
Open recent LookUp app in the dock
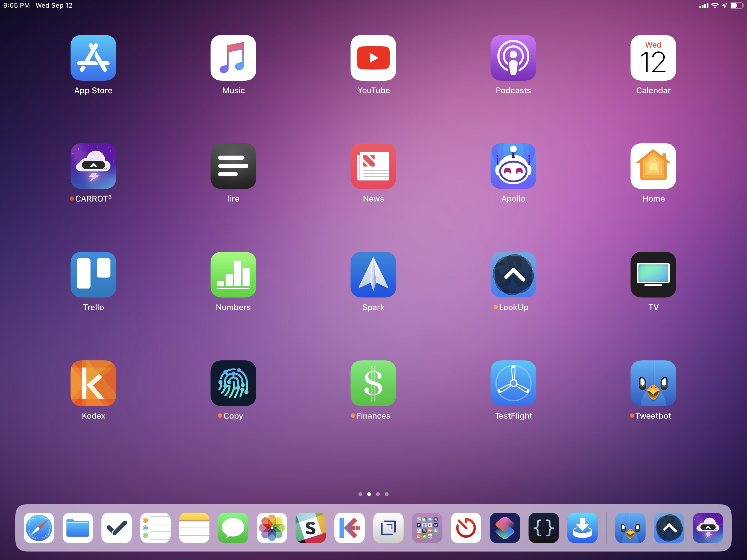669,528
